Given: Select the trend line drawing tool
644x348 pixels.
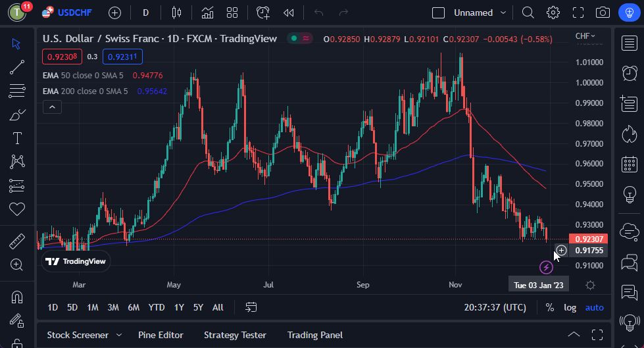Looking at the screenshot, I should [17, 67].
